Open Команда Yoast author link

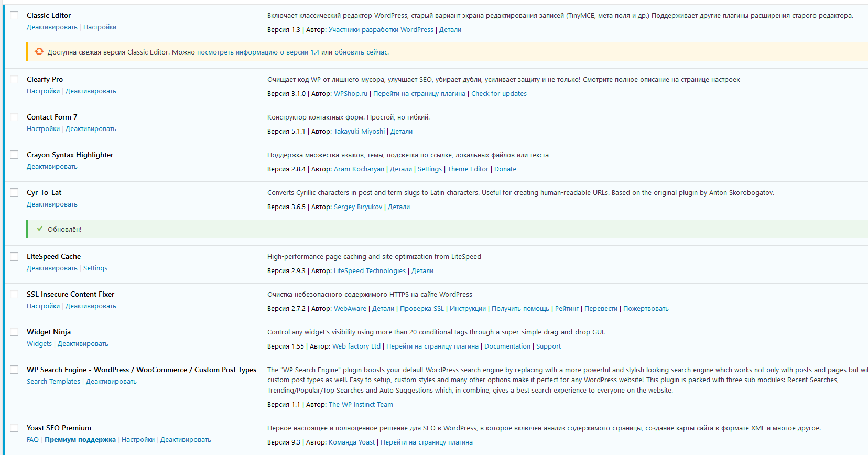tap(352, 442)
